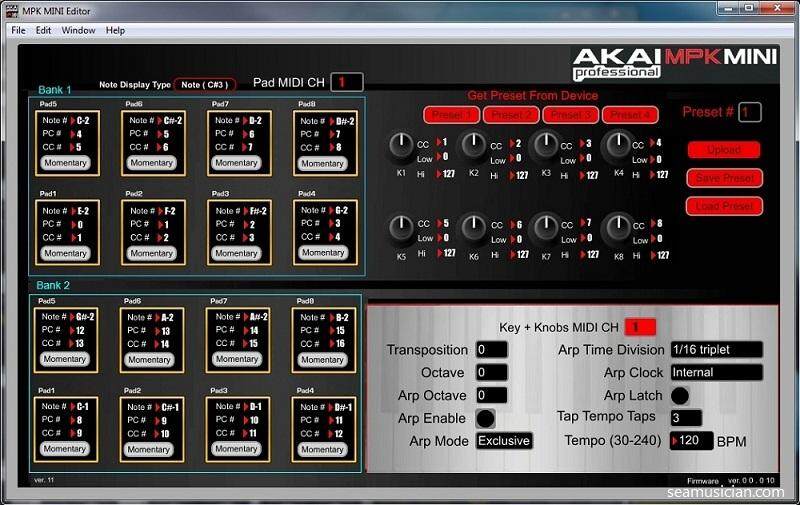The width and height of the screenshot is (800, 505).
Task: Toggle Momentary mode on Bank 1 Pad4
Action: [323, 252]
